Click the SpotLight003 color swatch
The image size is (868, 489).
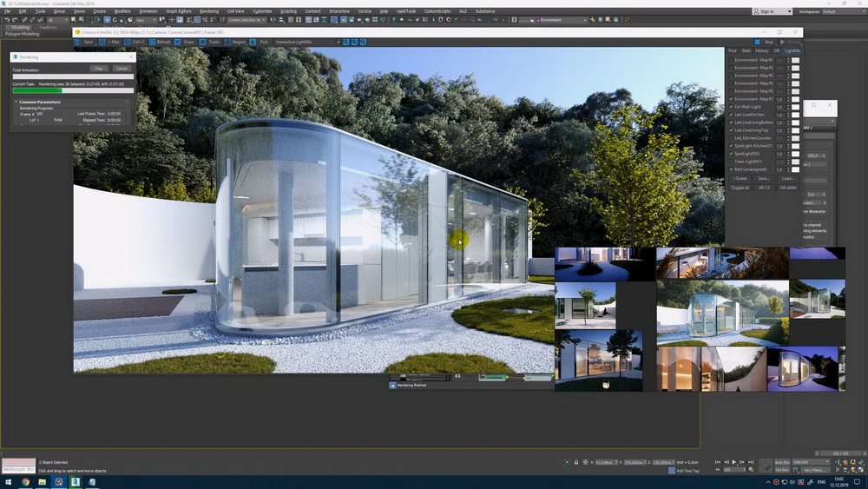click(x=795, y=154)
